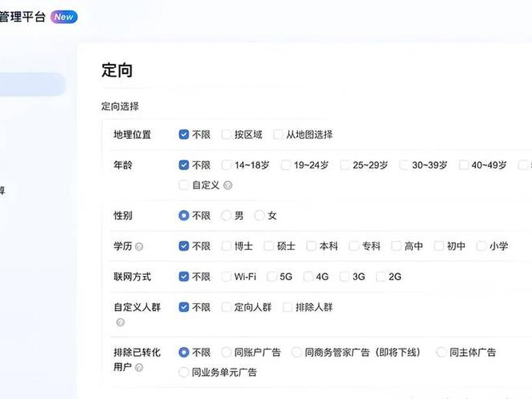
Task: Enable 从地图选择 location option
Action: click(278, 135)
